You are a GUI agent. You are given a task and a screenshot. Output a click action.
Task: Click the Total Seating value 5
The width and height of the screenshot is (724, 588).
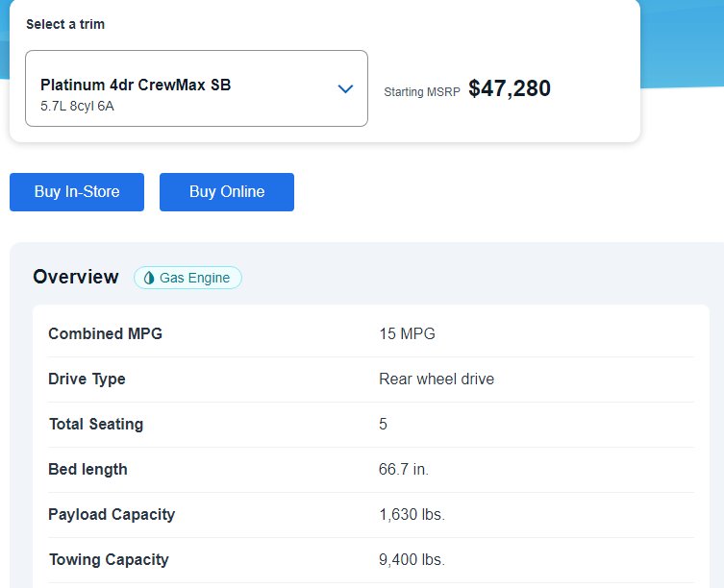coord(384,424)
